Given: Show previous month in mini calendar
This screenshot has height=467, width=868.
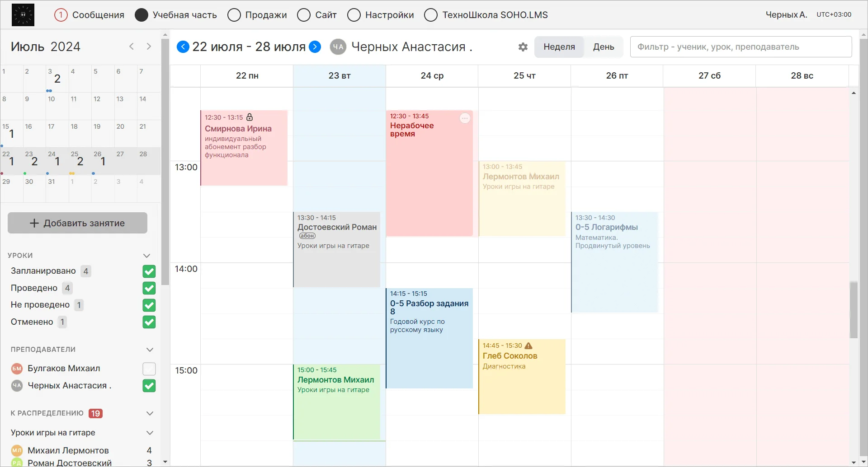Looking at the screenshot, I should point(132,47).
